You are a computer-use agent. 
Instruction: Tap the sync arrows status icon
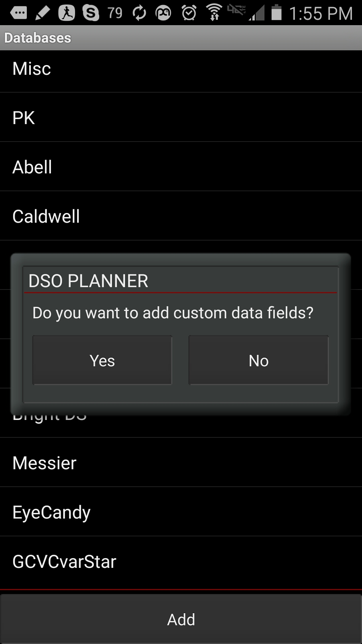pyautogui.click(x=139, y=13)
